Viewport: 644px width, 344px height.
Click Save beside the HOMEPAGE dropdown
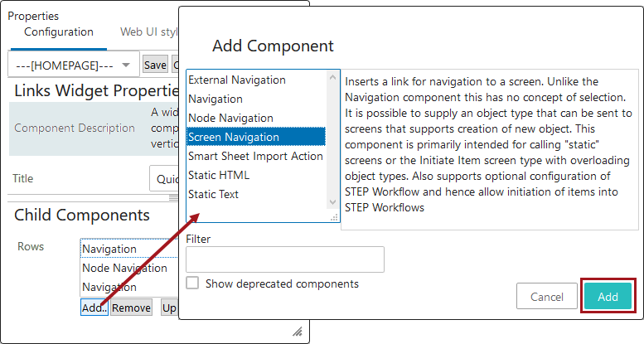coord(155,65)
